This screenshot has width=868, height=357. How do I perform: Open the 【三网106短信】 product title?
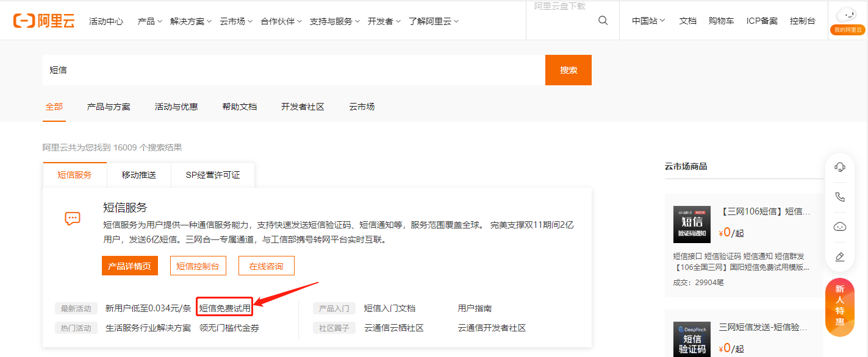click(x=764, y=211)
